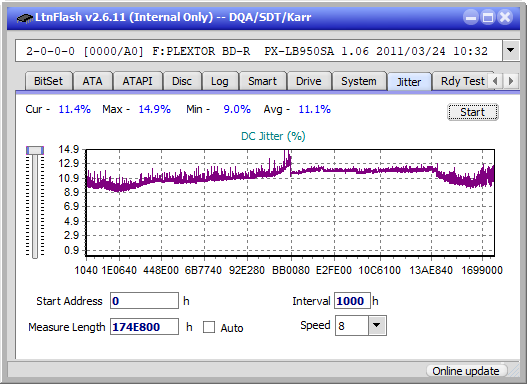Go to the Smart tab
The height and width of the screenshot is (384, 527).
(x=262, y=81)
